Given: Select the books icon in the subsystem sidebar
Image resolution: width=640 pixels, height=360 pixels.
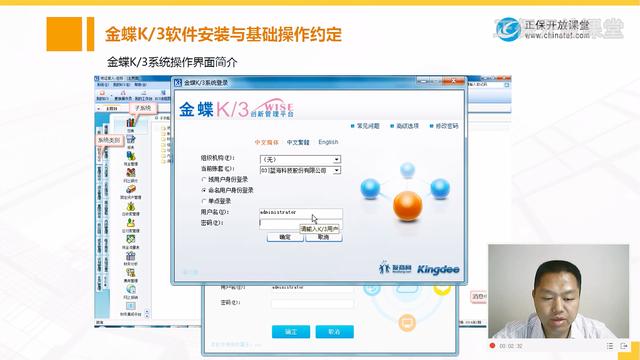Looking at the screenshot, I should click(131, 122).
